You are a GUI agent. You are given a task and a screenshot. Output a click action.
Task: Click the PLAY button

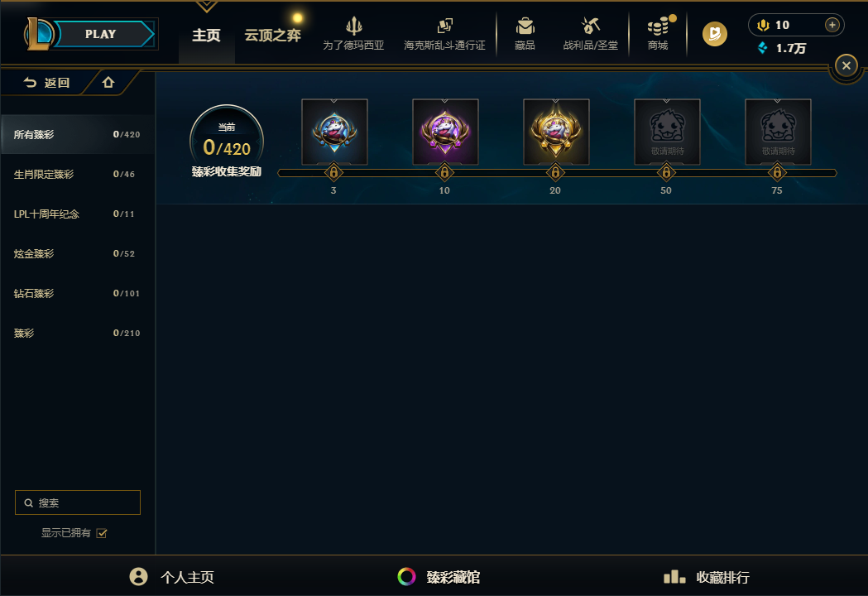[100, 34]
